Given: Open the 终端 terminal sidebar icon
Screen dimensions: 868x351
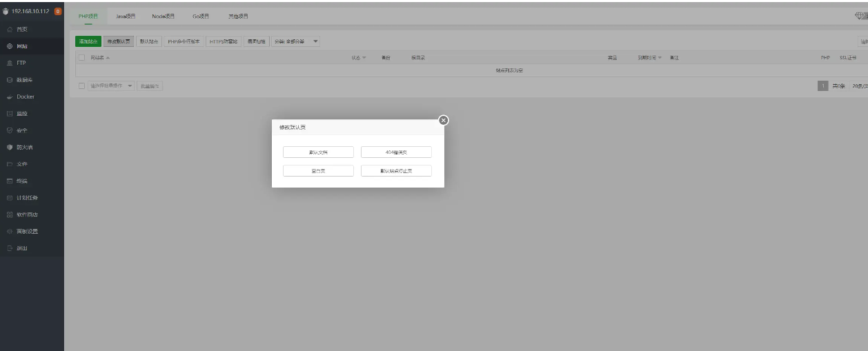Looking at the screenshot, I should click(x=10, y=181).
